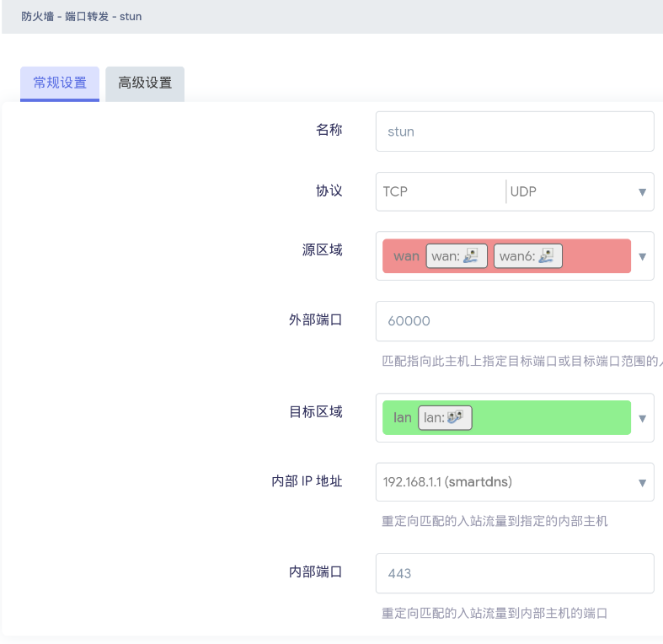This screenshot has height=644, width=663.
Task: Open the 内部 IP 地址 dropdown arrow
Action: (642, 483)
